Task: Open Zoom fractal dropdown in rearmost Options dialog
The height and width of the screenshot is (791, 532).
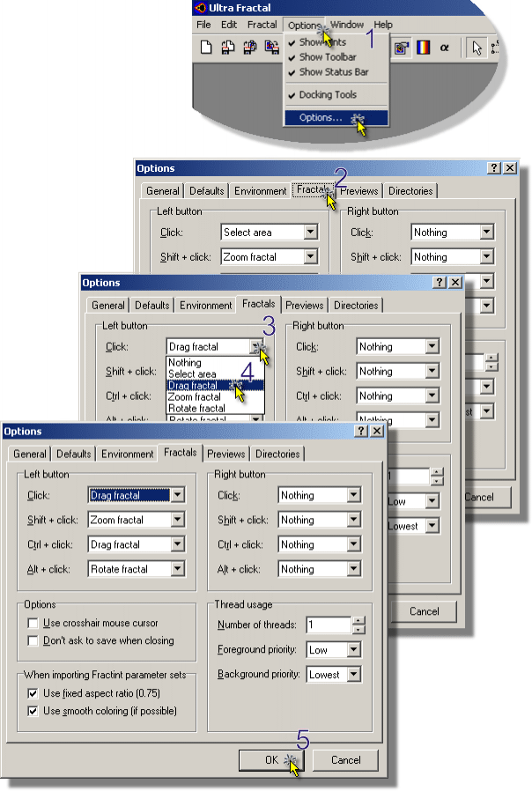Action: tap(311, 257)
